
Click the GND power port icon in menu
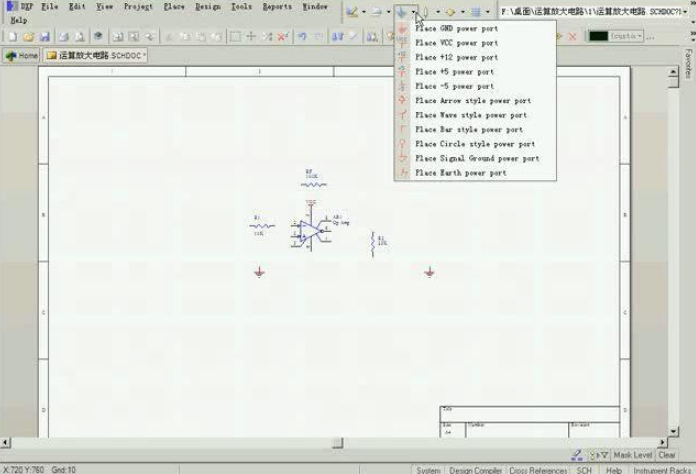pyautogui.click(x=403, y=29)
